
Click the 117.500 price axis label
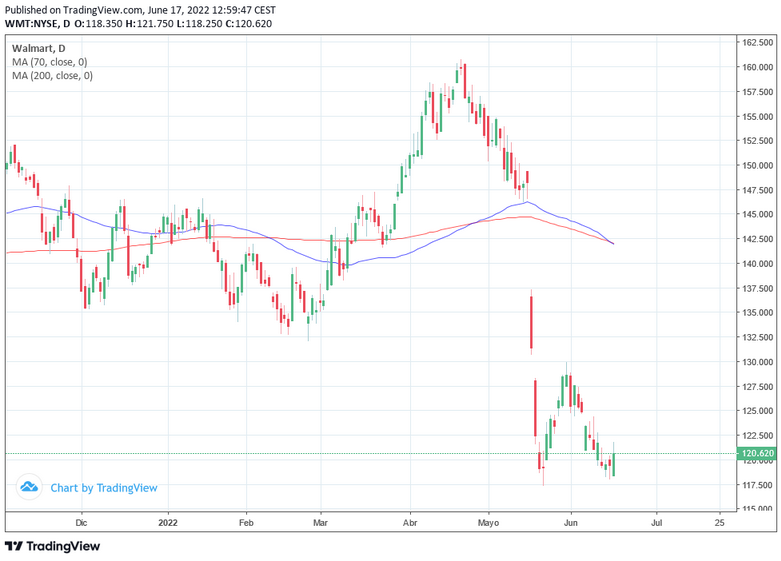(758, 485)
